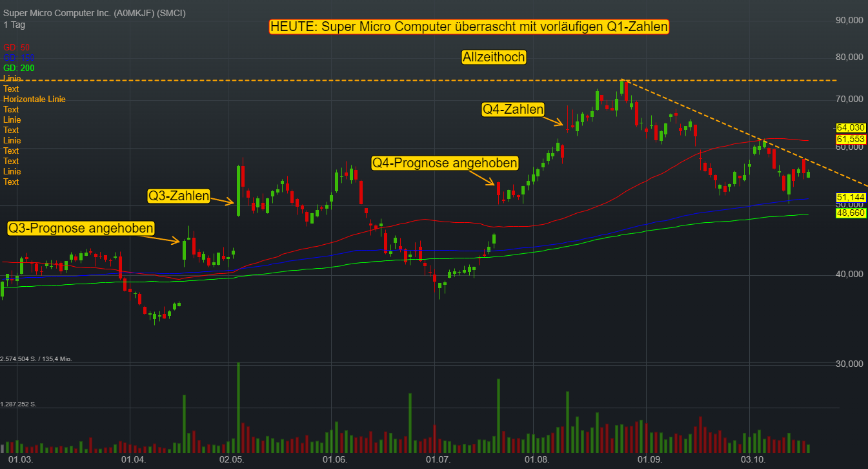The height and width of the screenshot is (469, 868).
Task: Click the 'Q3-Zahlen' annotation label
Action: (179, 195)
